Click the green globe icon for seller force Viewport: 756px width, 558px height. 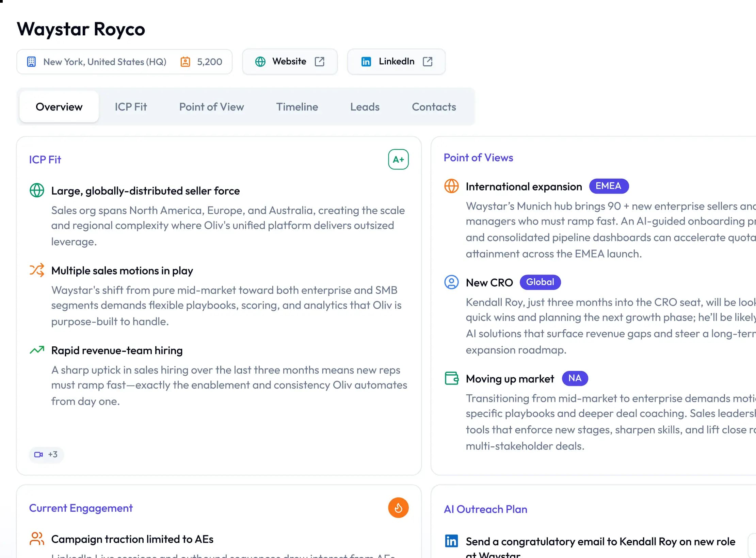[37, 190]
